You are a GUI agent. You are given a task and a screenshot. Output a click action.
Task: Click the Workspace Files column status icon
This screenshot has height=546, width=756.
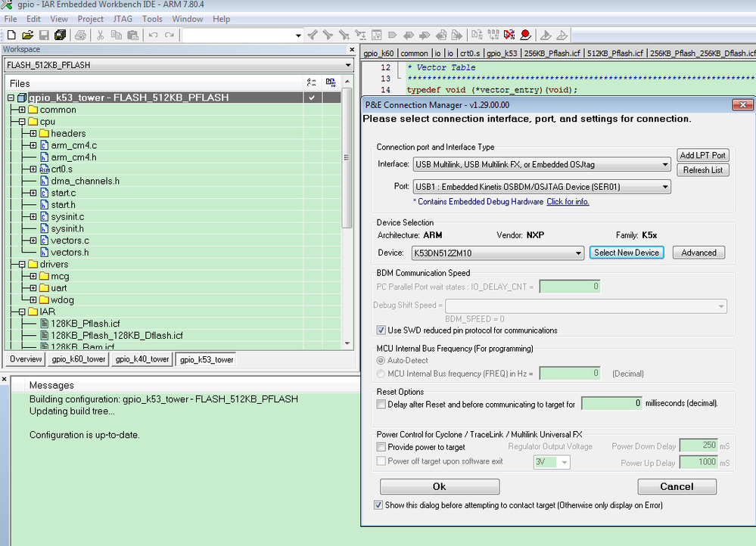[312, 83]
